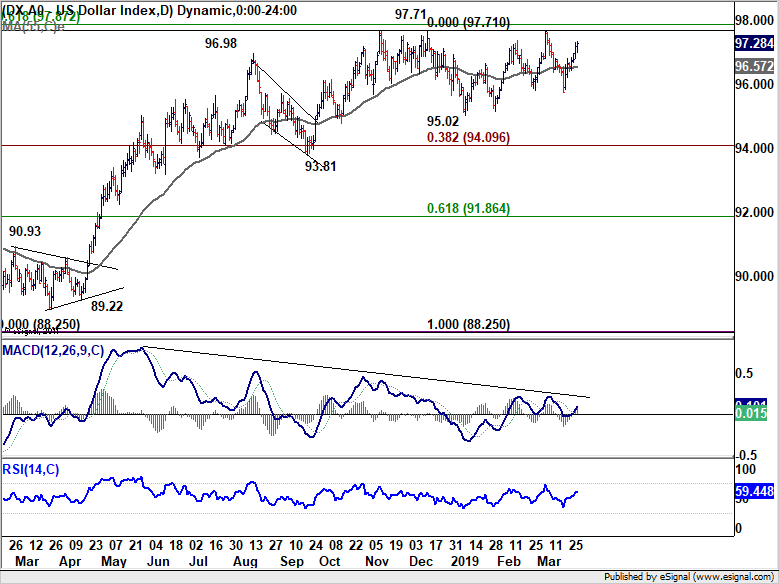Viewport: 779px width, 584px height.
Task: Click the 97.284 current price label
Action: pyautogui.click(x=754, y=43)
